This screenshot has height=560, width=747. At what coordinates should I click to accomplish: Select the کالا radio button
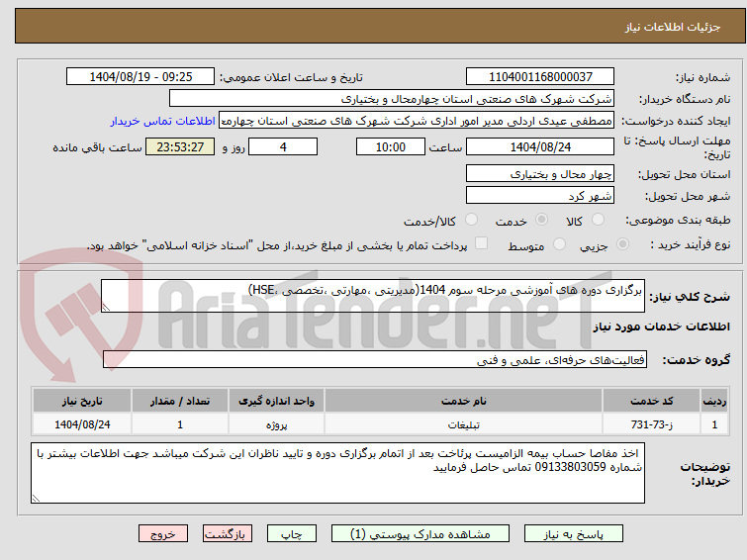[x=598, y=220]
